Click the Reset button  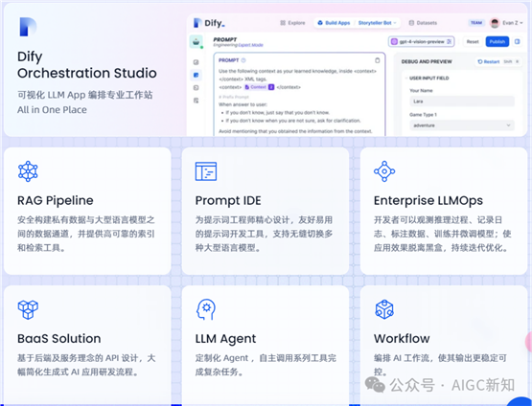(x=473, y=42)
